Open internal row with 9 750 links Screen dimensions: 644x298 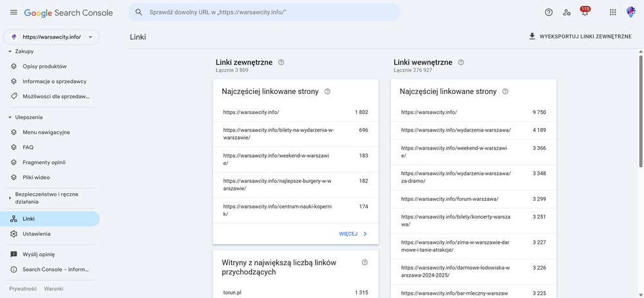tap(473, 112)
